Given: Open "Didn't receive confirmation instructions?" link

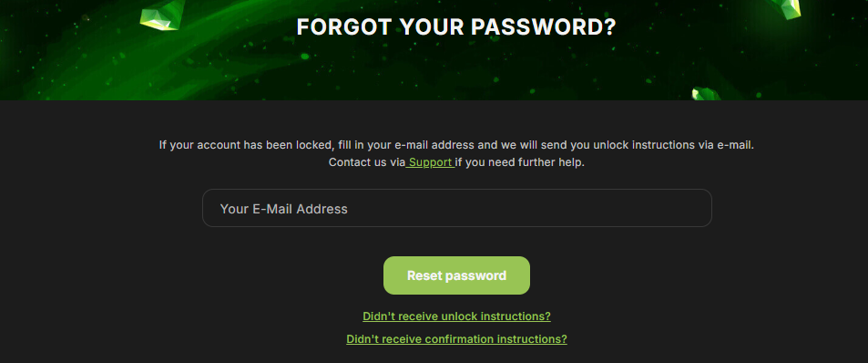Looking at the screenshot, I should click(456, 338).
